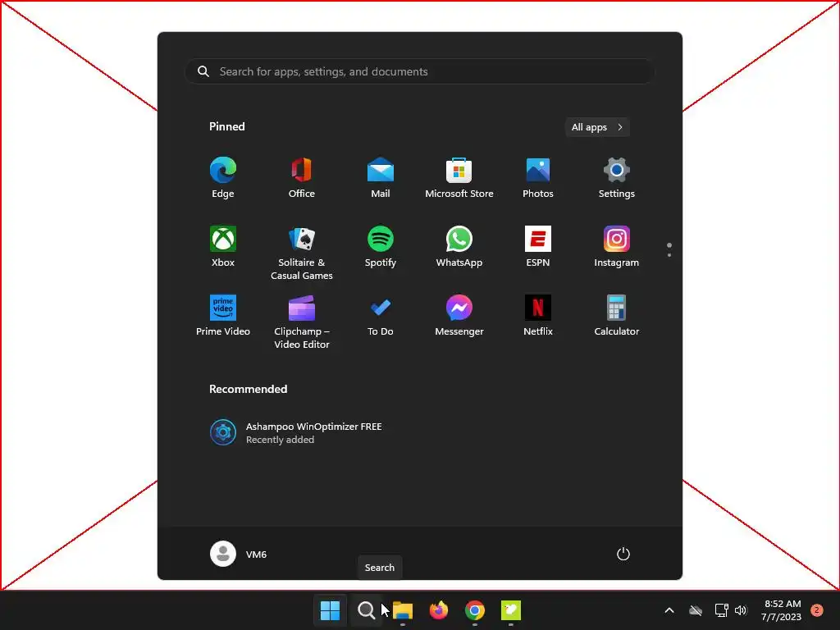Open clock showing 8:52 AM 7/7/2023

coord(782,610)
